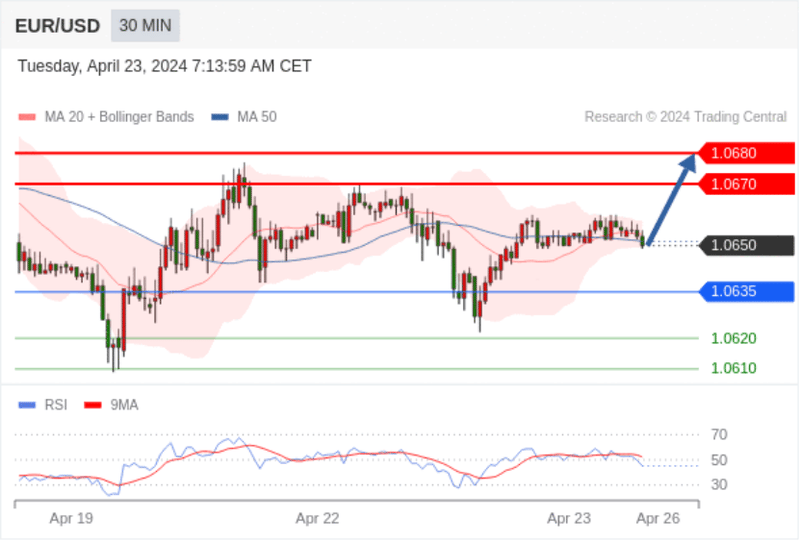Click the Apr 19 date axis label

point(71,519)
